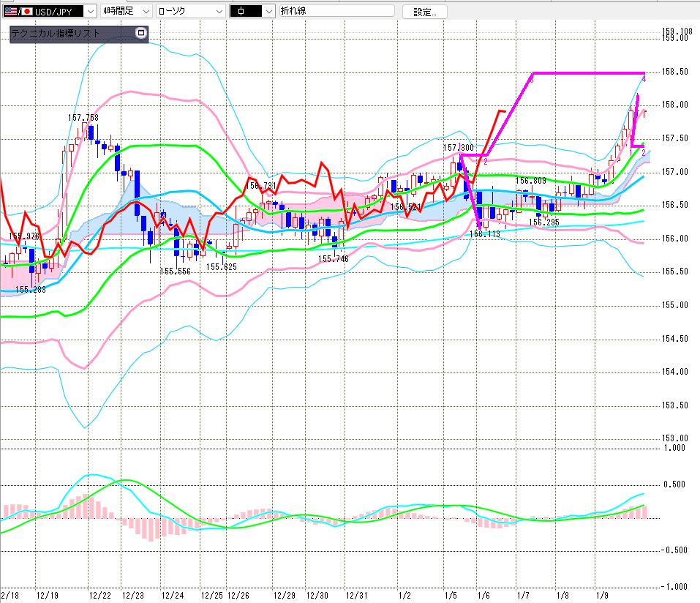The image size is (700, 603).
Task: Click the magenta horizontal line at 158.50
Action: pos(585,73)
